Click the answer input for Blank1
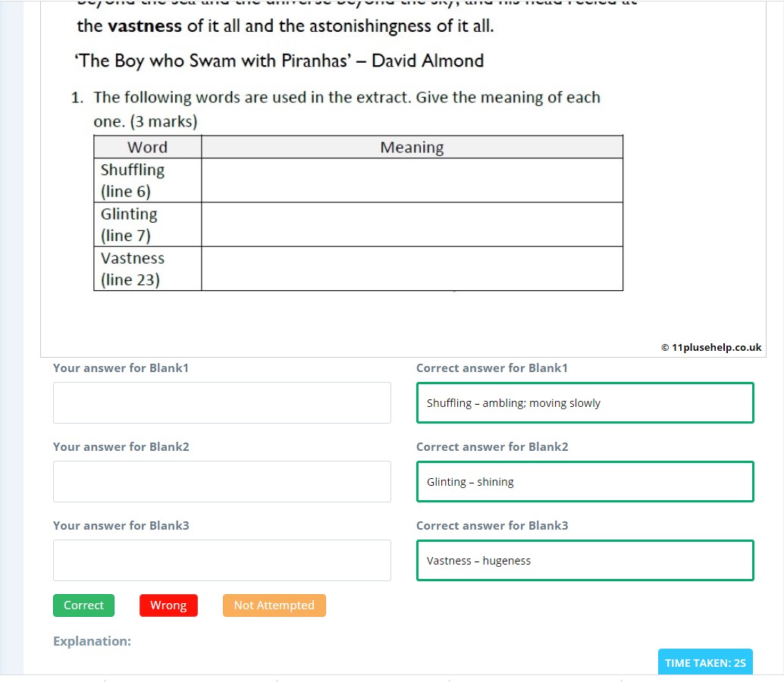 tap(221, 402)
